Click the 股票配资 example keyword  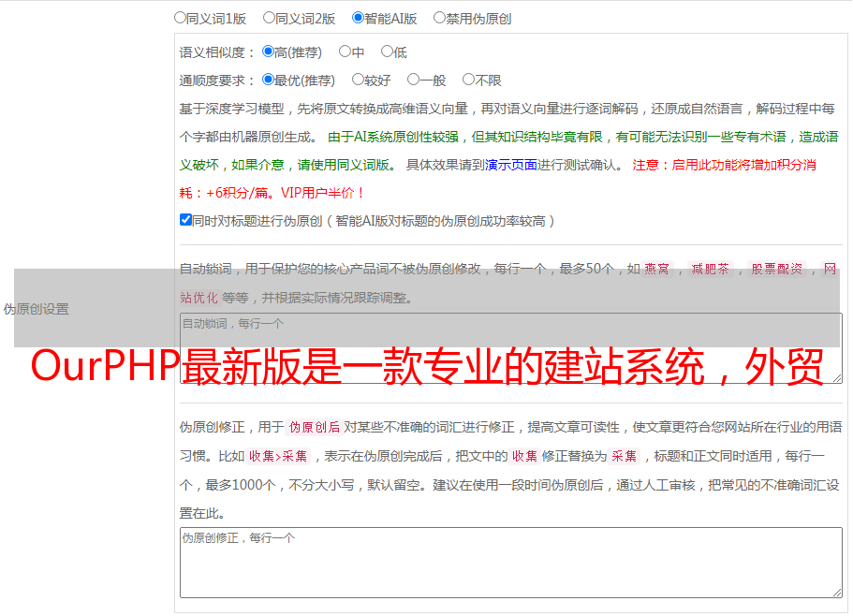tap(777, 269)
